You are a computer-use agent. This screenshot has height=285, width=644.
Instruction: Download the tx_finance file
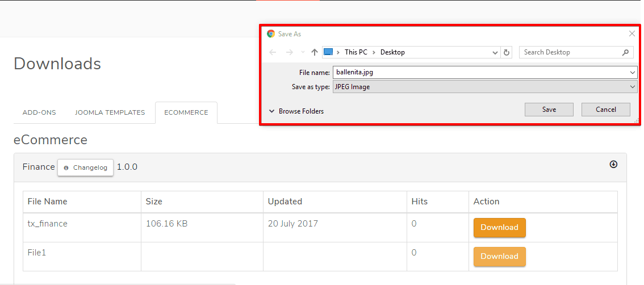[499, 228]
